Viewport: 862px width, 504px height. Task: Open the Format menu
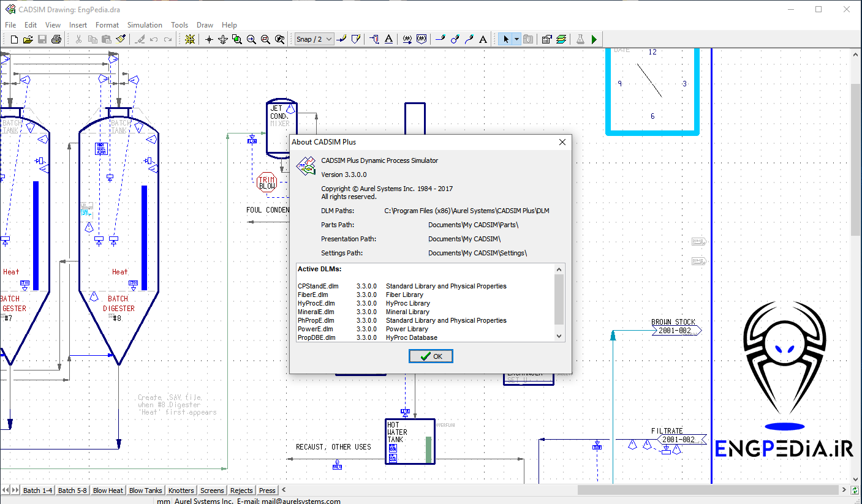(x=107, y=25)
